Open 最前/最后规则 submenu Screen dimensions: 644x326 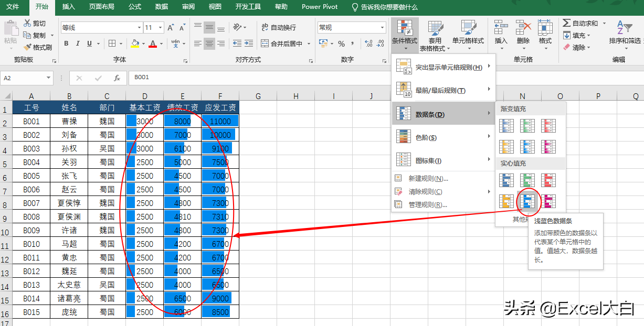(444, 90)
